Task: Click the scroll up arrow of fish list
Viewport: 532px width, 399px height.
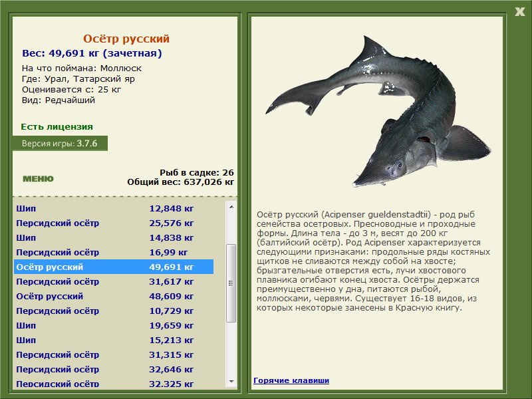Action: [x=231, y=207]
